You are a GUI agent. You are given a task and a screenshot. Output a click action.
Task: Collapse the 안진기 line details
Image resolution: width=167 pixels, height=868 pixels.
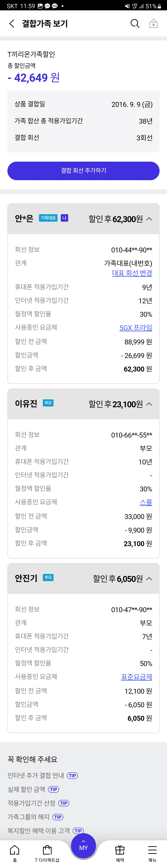[149, 579]
